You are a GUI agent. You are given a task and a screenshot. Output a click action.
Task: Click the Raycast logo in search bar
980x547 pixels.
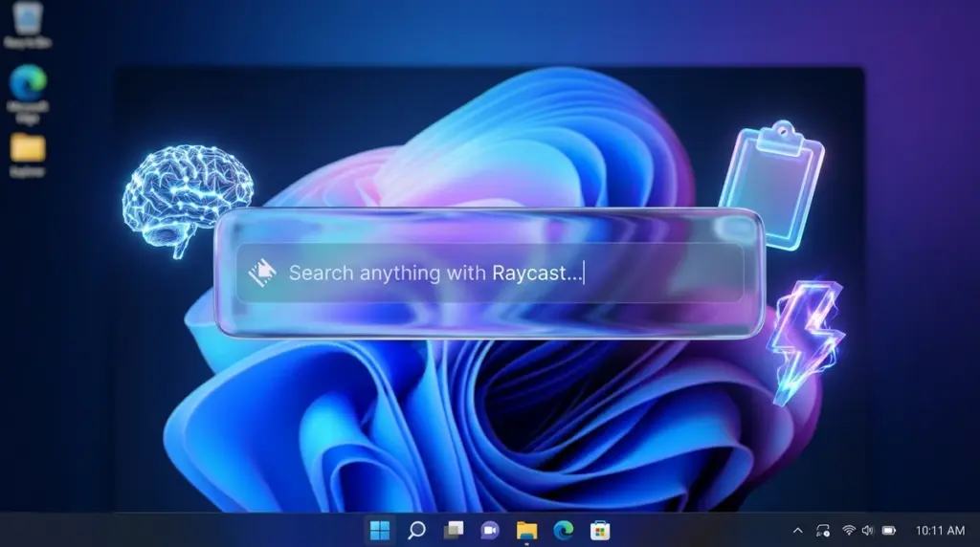[x=261, y=273]
